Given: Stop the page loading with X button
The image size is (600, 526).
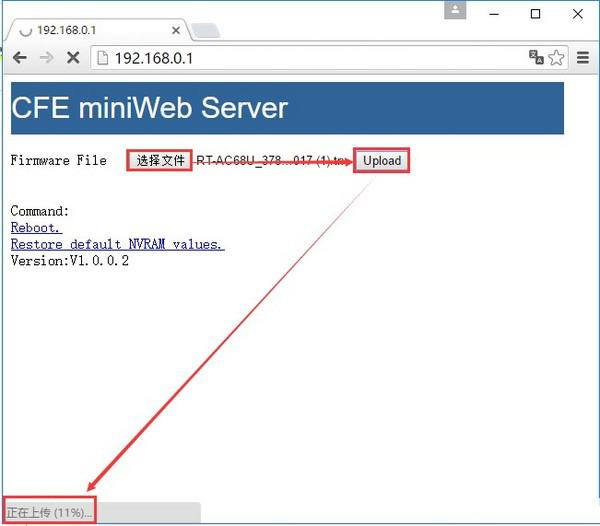Looking at the screenshot, I should pos(73,58).
